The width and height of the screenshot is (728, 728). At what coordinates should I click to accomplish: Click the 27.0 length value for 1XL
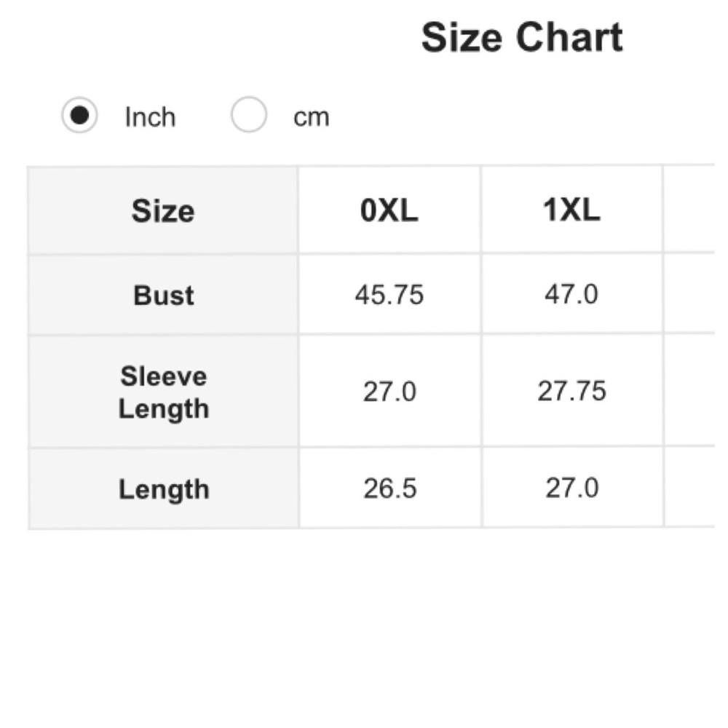571,488
